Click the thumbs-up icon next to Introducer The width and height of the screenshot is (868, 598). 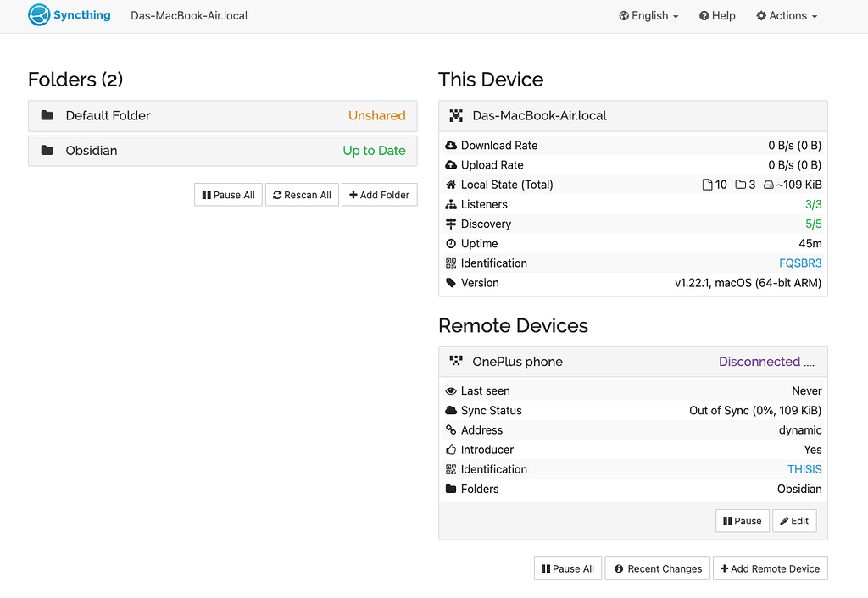point(449,450)
